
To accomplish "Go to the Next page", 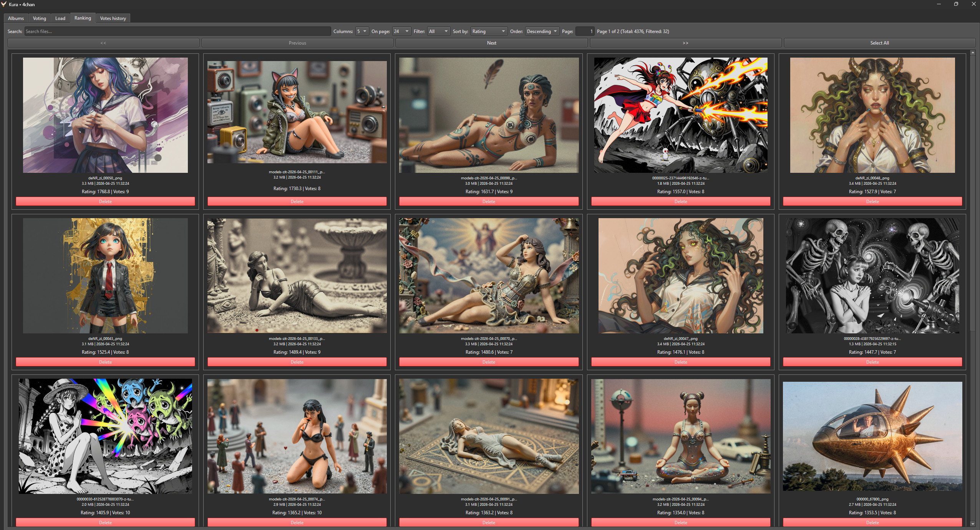I will coord(491,43).
